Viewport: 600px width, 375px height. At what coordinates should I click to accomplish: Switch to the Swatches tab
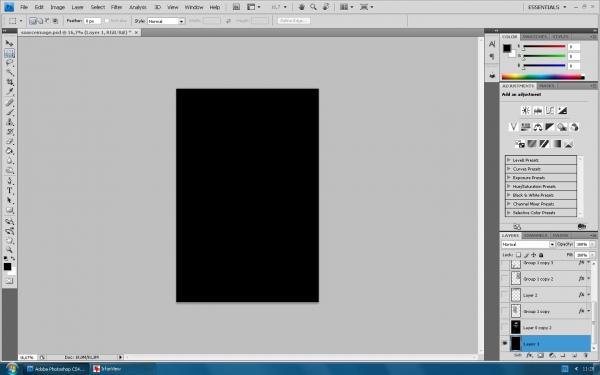point(535,37)
